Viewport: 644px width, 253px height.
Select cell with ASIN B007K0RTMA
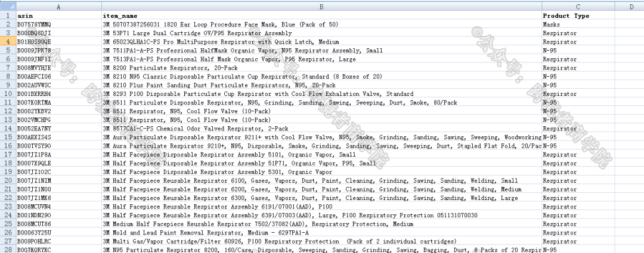59,102
